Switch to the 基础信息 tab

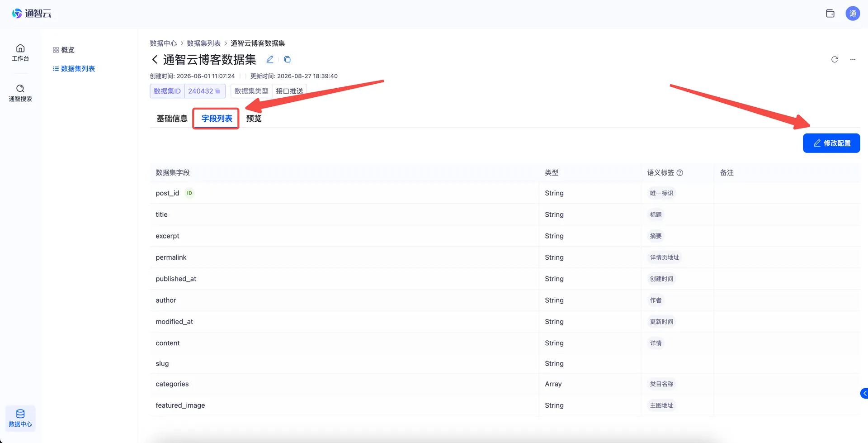pos(172,119)
